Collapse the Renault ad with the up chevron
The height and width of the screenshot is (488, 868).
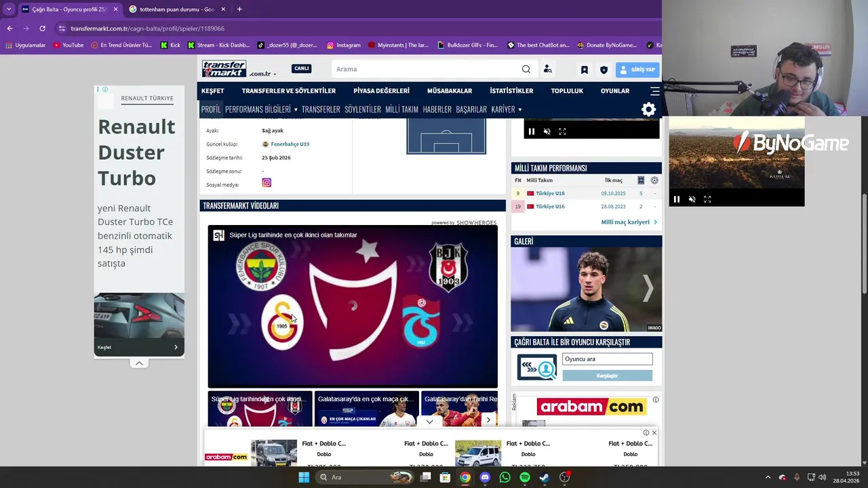click(x=139, y=363)
